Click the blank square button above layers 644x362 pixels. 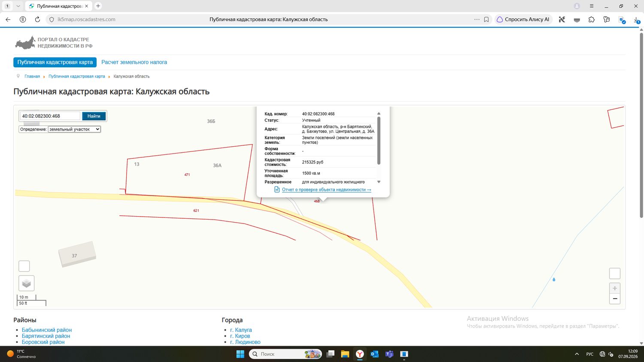coord(24,266)
